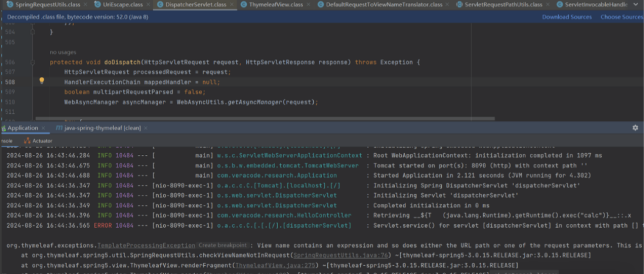This screenshot has height=274, width=644.
Task: Click the Choose Sources link
Action: click(x=622, y=17)
